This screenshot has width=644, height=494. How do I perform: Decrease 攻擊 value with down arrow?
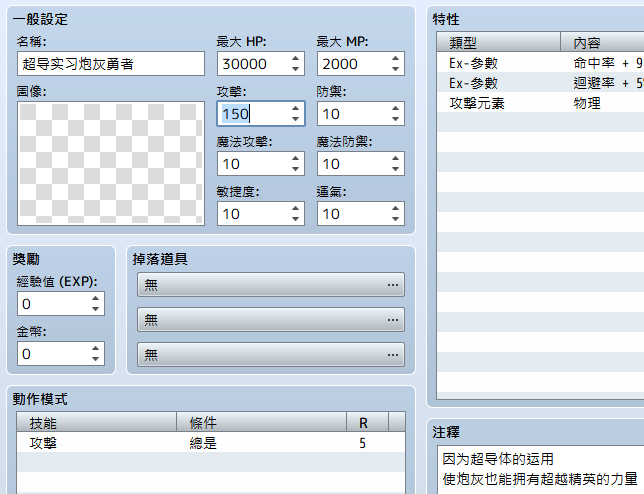click(x=295, y=119)
